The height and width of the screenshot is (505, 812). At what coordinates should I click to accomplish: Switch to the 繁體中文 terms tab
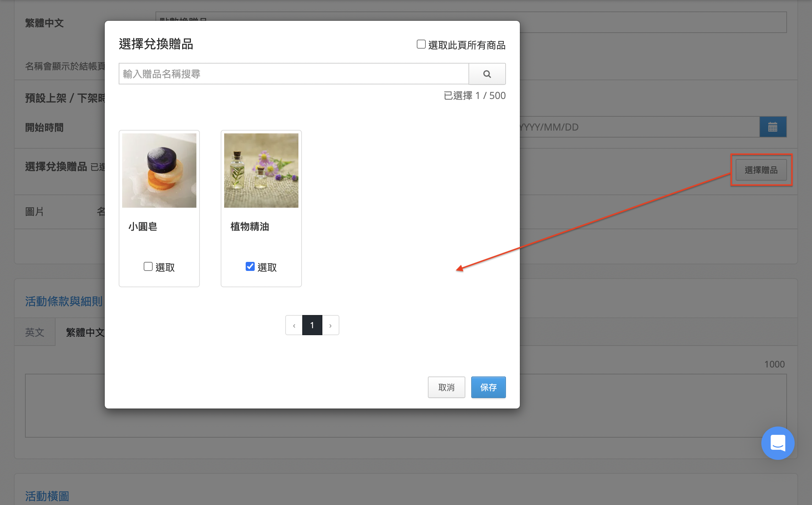coord(85,332)
